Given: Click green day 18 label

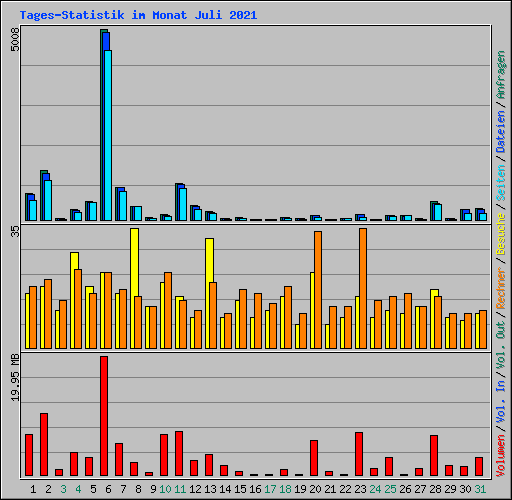Looking at the screenshot, I should coord(285,489).
